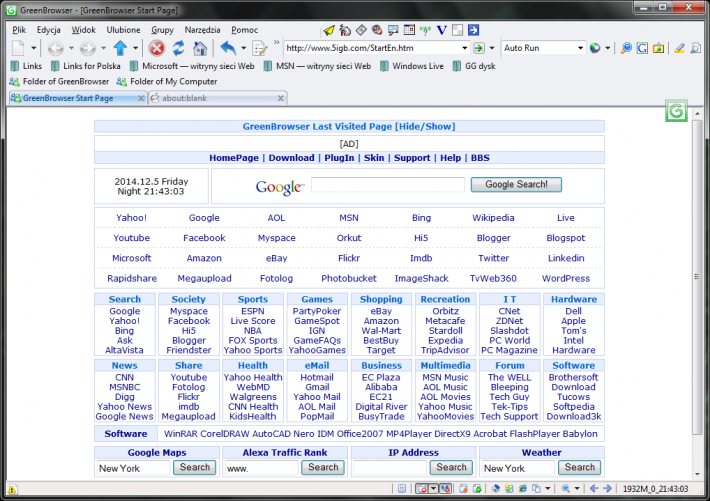Screen dimensions: 710x501
Task: Expand the toolbar overflow chevron
Action: [x=276, y=43]
